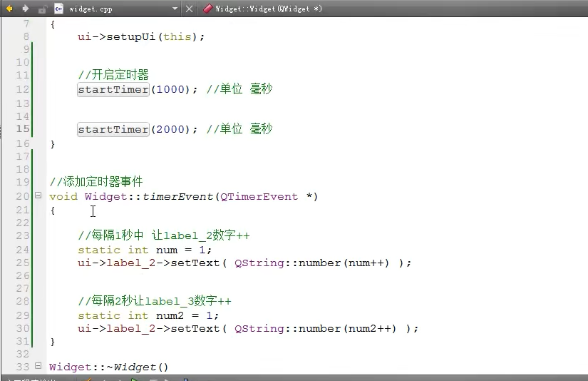Click line number 25 in the gutter
The image size is (588, 381).
23,263
